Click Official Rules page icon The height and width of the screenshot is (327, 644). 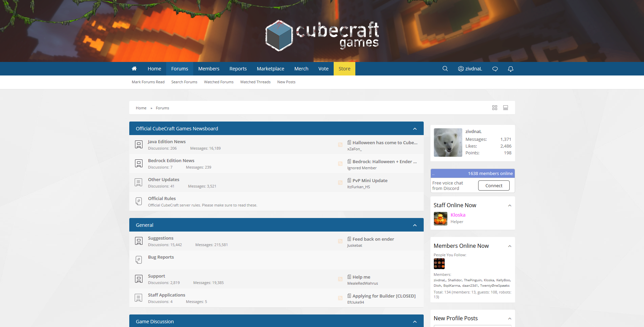[x=139, y=201]
